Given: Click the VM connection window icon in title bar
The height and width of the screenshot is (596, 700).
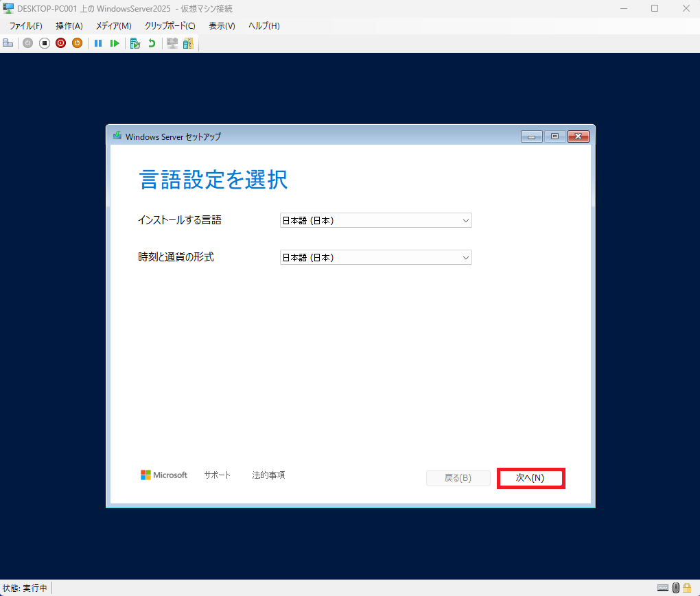Looking at the screenshot, I should [x=8, y=8].
